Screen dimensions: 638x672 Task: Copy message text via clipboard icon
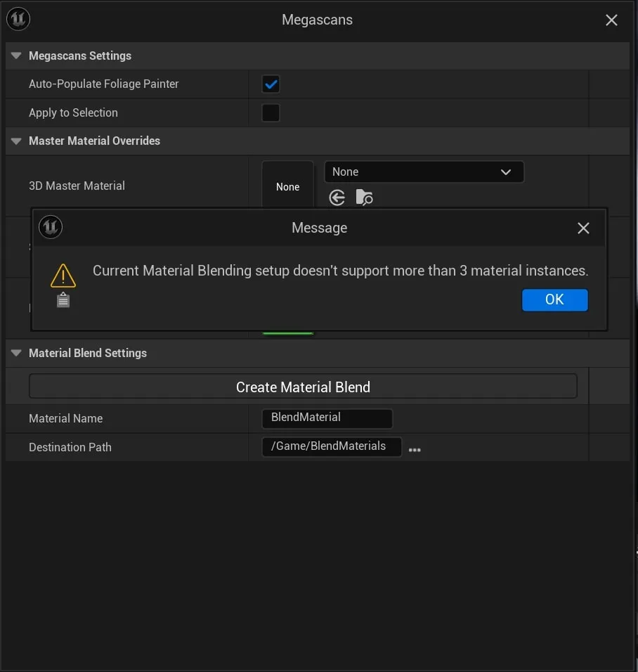point(63,300)
